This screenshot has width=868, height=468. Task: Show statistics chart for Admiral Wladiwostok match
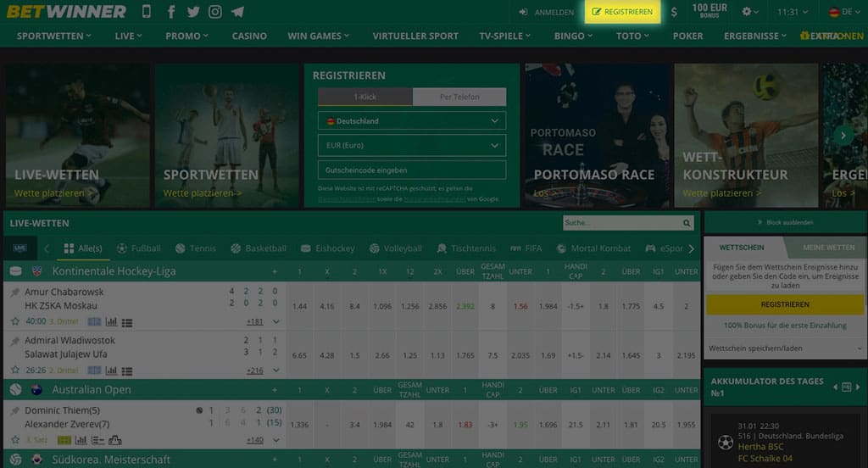coord(111,370)
